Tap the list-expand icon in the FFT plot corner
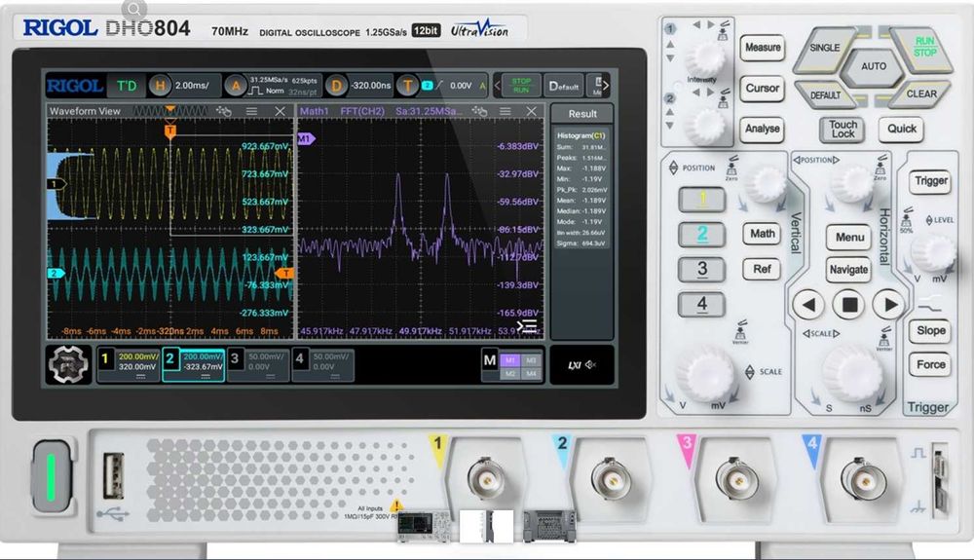The height and width of the screenshot is (560, 974). point(527,326)
